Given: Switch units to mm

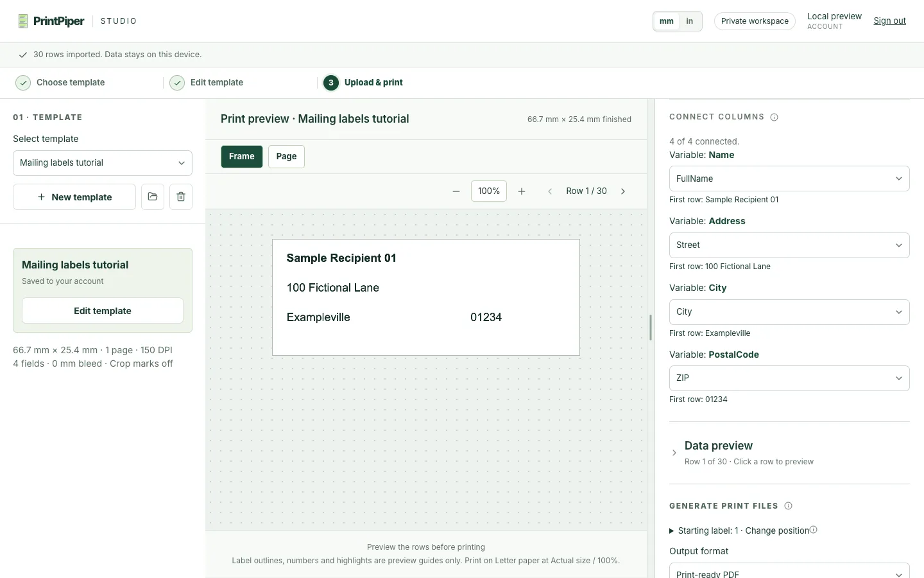Looking at the screenshot, I should pyautogui.click(x=667, y=21).
